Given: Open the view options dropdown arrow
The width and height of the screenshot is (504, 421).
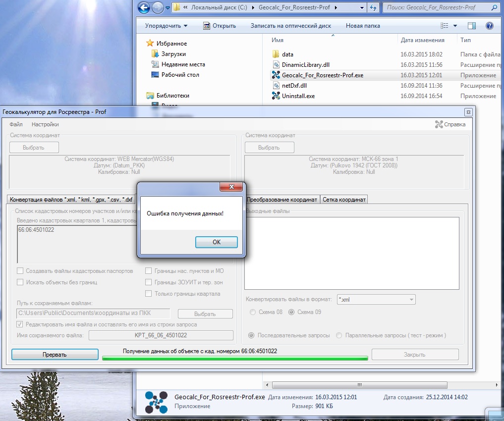Looking at the screenshot, I should coord(454,26).
